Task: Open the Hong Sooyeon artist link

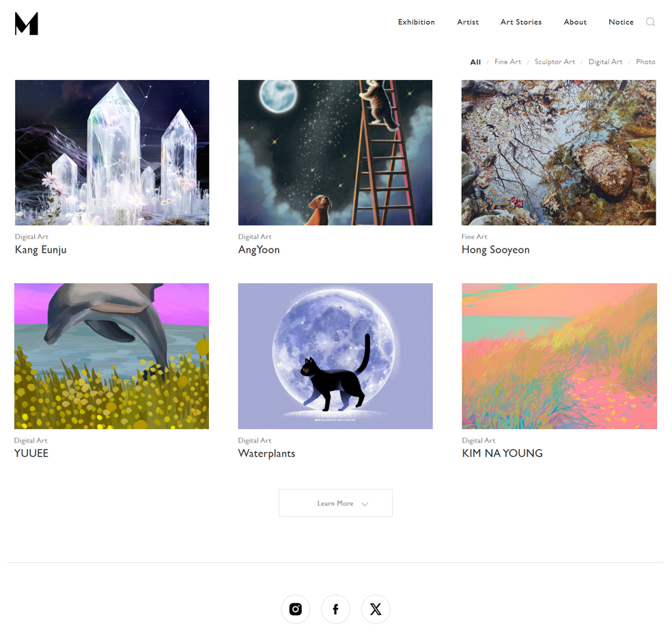Action: (x=495, y=249)
